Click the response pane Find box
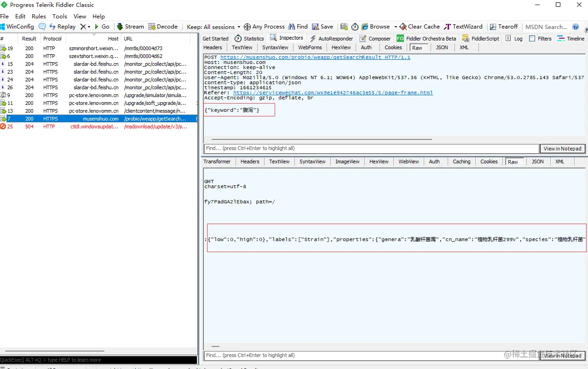This screenshot has height=369, width=588. pos(371,356)
